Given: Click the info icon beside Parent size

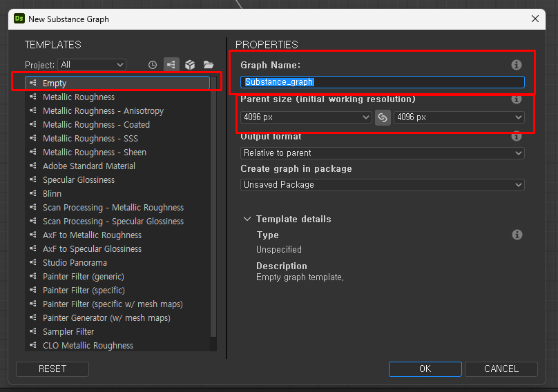Looking at the screenshot, I should [517, 99].
